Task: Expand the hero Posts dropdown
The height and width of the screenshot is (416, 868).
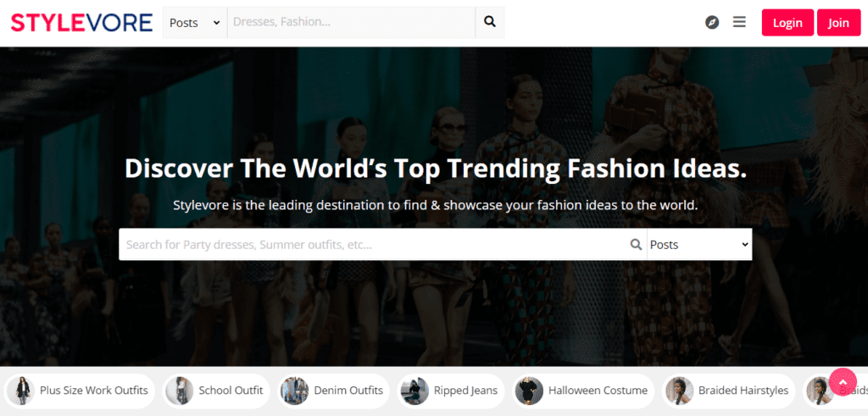Action: 699,245
